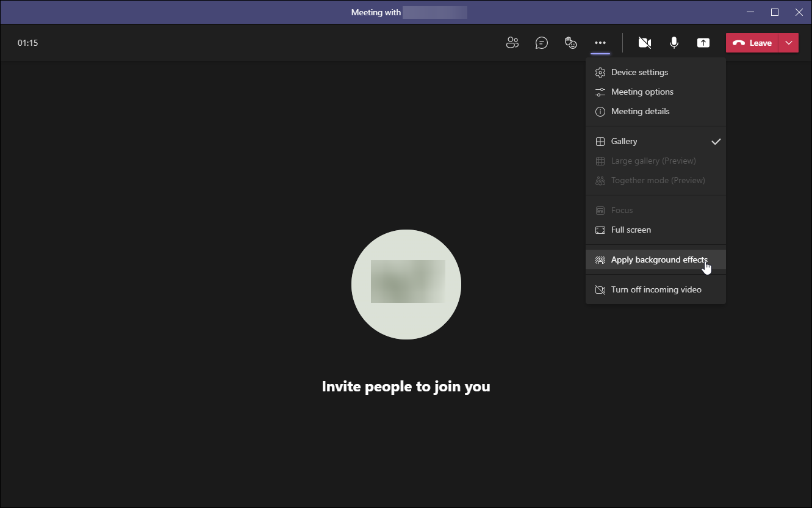Enable Full screen mode
The height and width of the screenshot is (508, 812).
click(630, 230)
